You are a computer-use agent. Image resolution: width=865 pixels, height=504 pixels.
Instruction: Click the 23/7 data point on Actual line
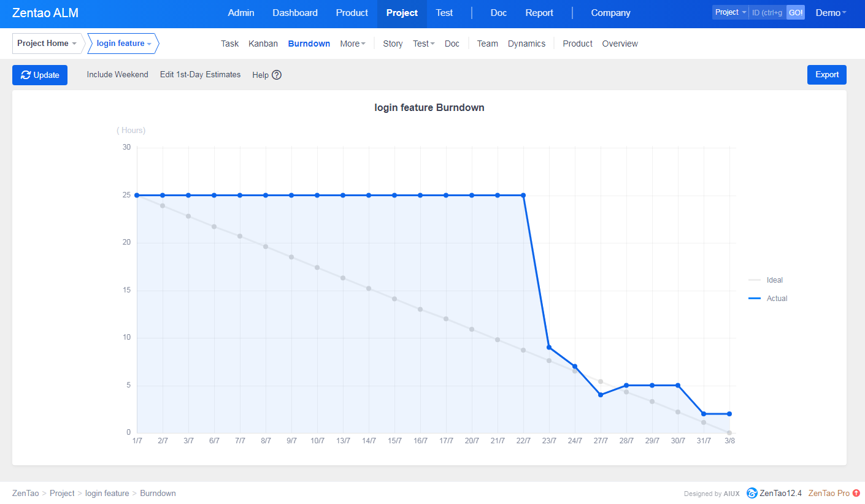click(549, 347)
